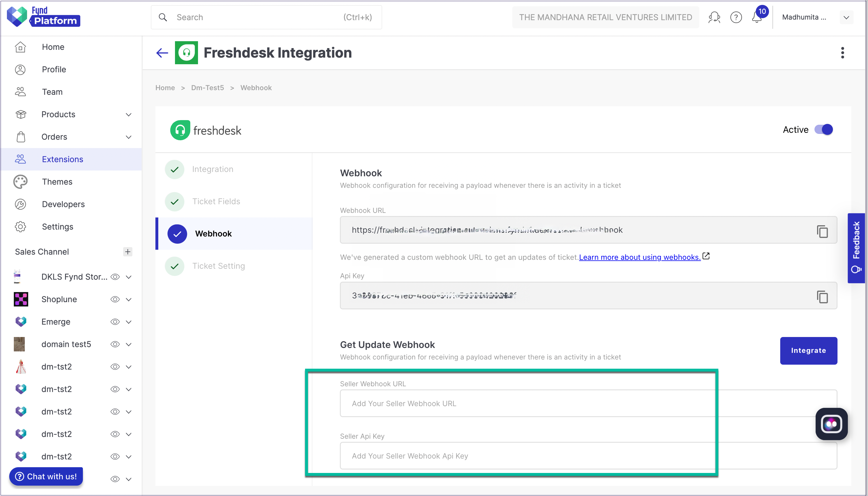Screen dimensions: 868x496
Task: Focus the Seller Webhook URL field
Action: 588,403
